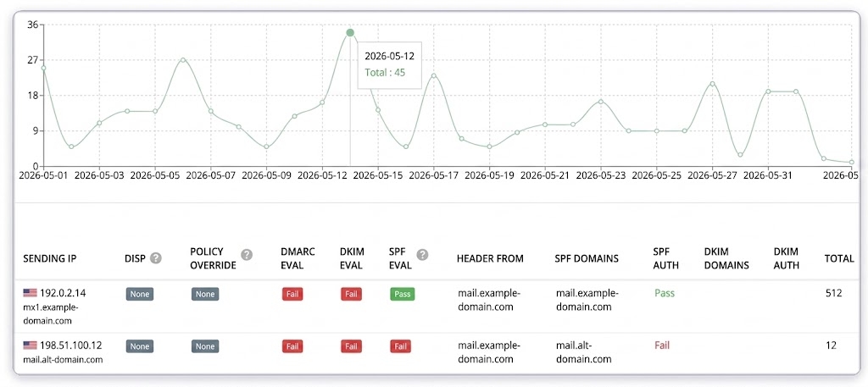
Task: Click POLICY OVERRIDE None badge in 192.0.2.14 row
Action: 205,294
